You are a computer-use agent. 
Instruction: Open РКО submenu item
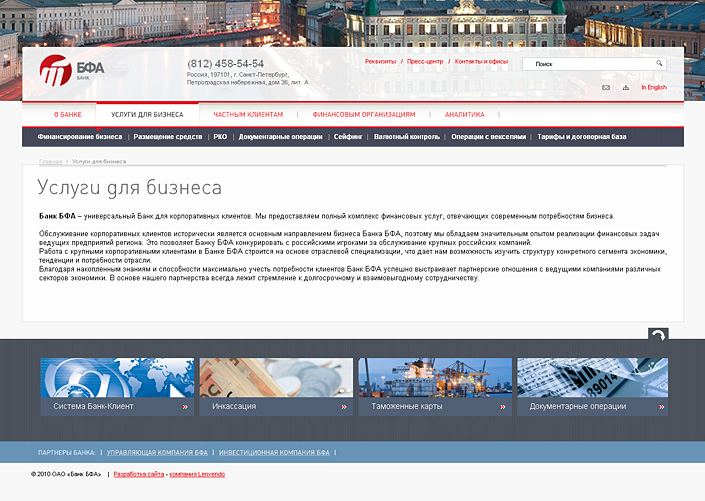tap(220, 137)
